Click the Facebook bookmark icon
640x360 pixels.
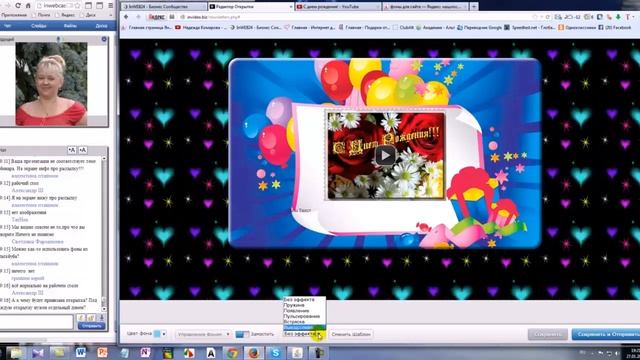point(601,27)
